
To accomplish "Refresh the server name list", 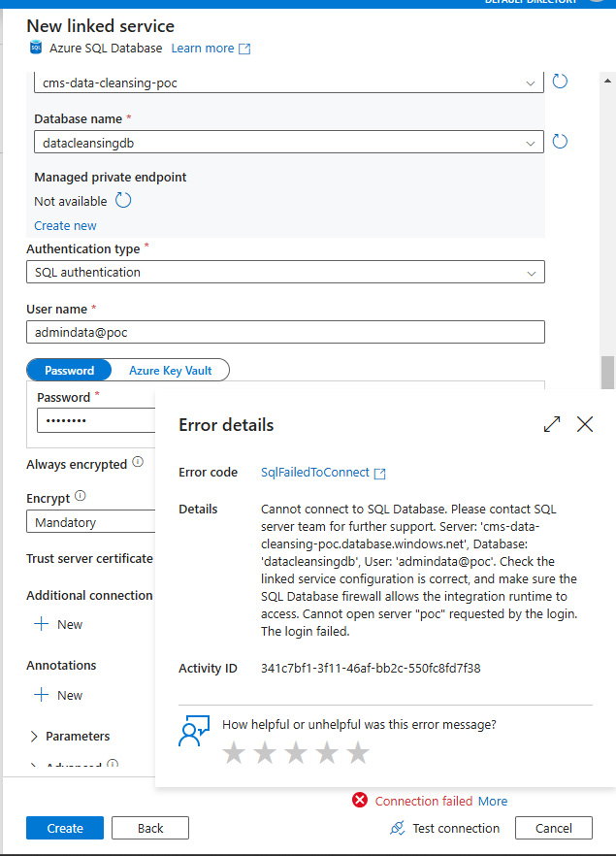I will coord(560,82).
